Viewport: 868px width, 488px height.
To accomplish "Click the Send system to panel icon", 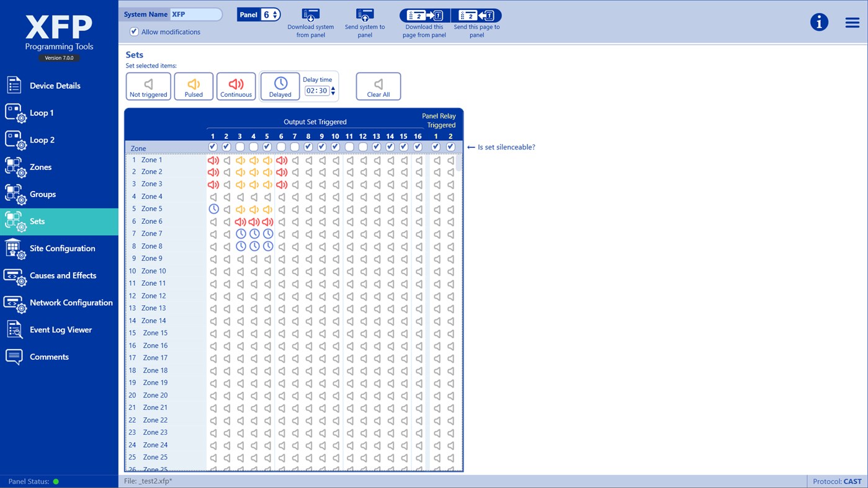I will pyautogui.click(x=364, y=16).
